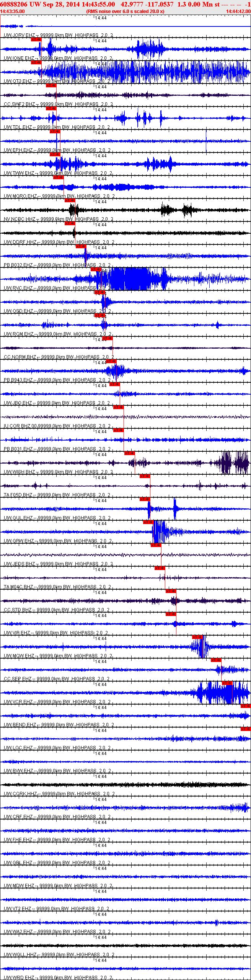This screenshot has height=980, width=251.
Task: Select the UW TWW EHZ station label
Action: tap(58, 173)
